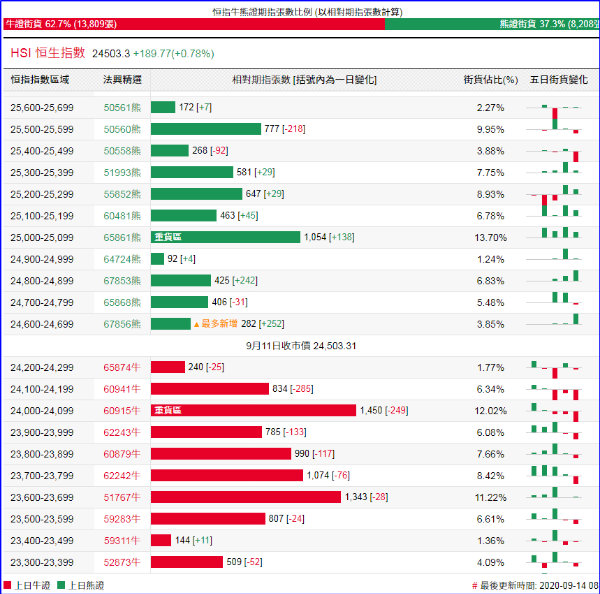The height and width of the screenshot is (594, 600).
Task: Select the 街貨佔比(%) column header
Action: pos(491,80)
